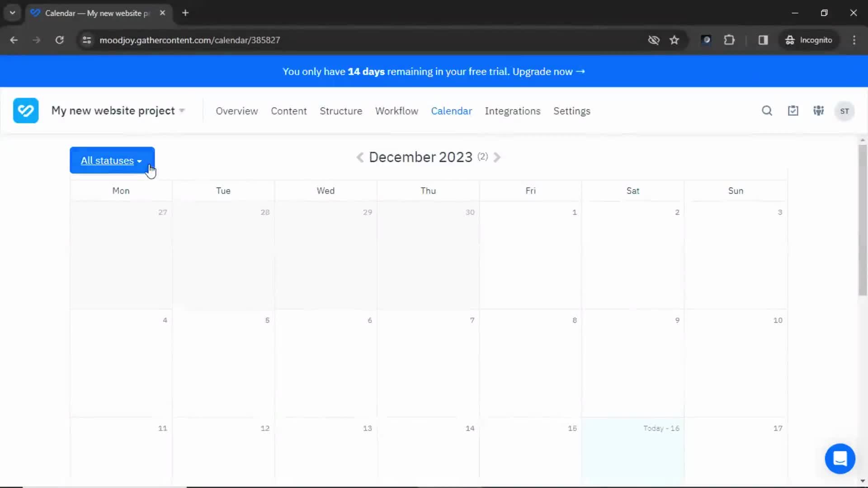Select the Overview tab in navigation
The image size is (868, 488).
(237, 111)
